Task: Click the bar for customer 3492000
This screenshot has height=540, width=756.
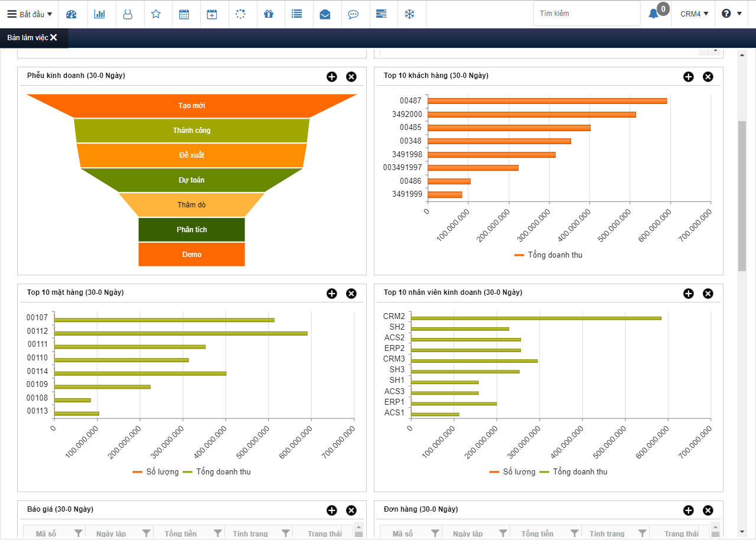Action: point(532,115)
